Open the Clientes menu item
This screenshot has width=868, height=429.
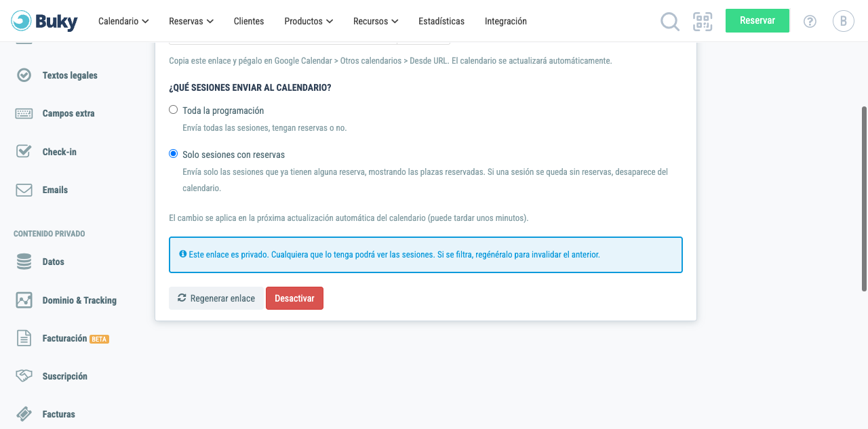(x=249, y=21)
